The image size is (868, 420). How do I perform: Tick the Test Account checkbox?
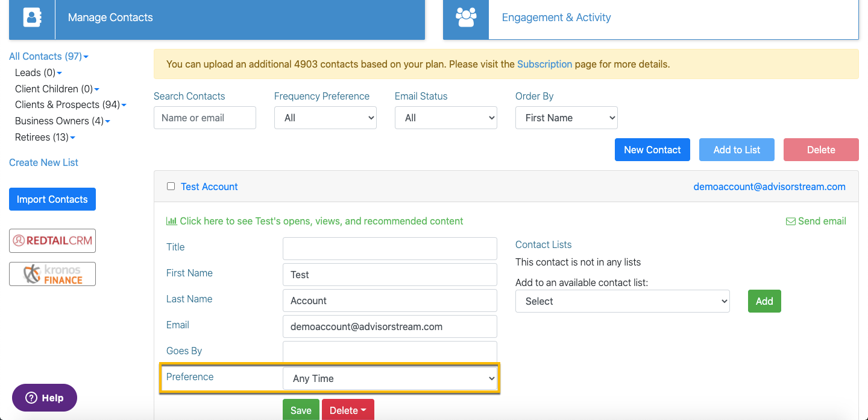pos(171,186)
